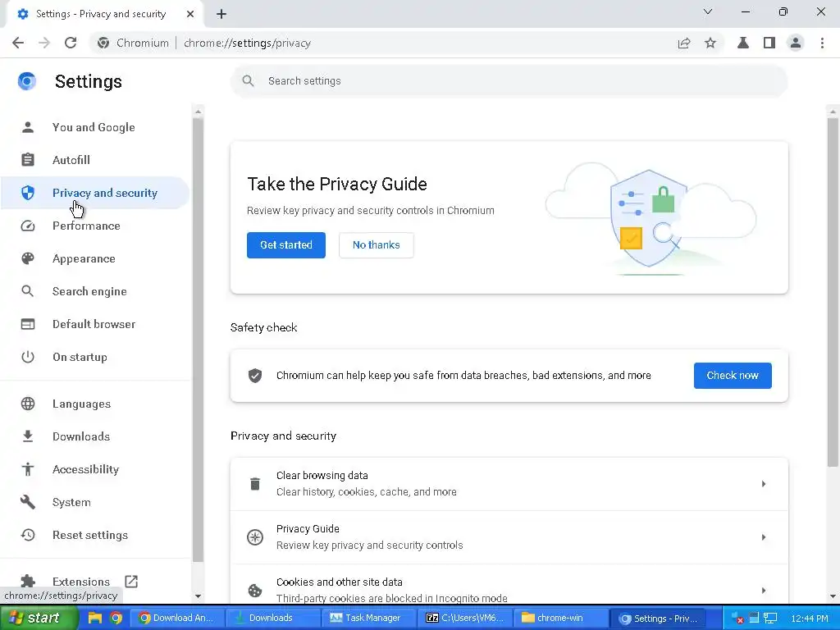The width and height of the screenshot is (840, 630).
Task: Toggle the side panel icon
Action: (x=769, y=43)
